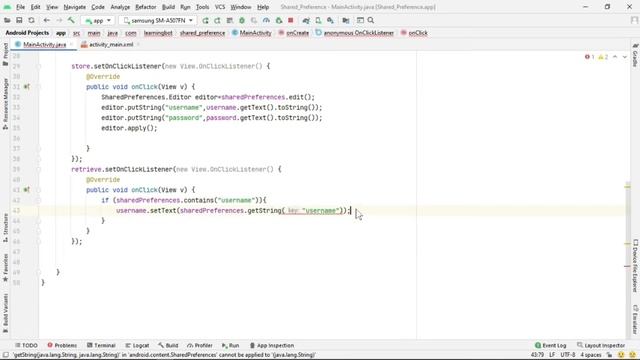Viewport: 640px width, 360px height.
Task: Open the Refactor menu
Action: 146,7
